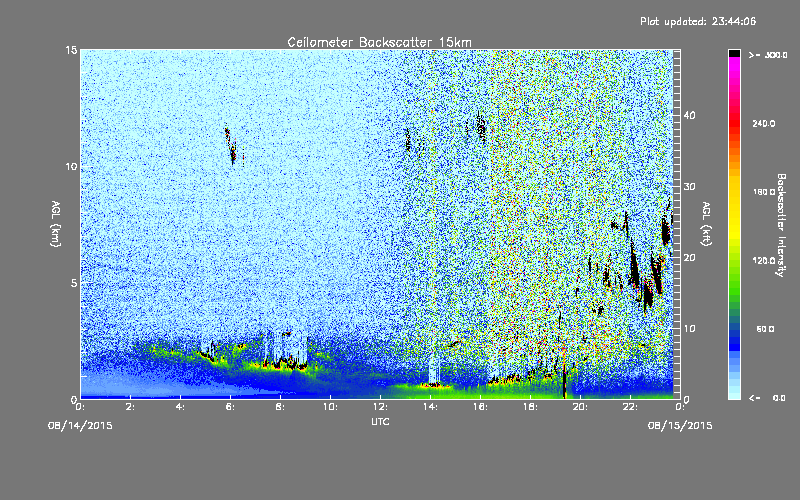Screen dimensions: 800x500
Task: Click the 2: hour tick label on time axis
Action: click(131, 407)
